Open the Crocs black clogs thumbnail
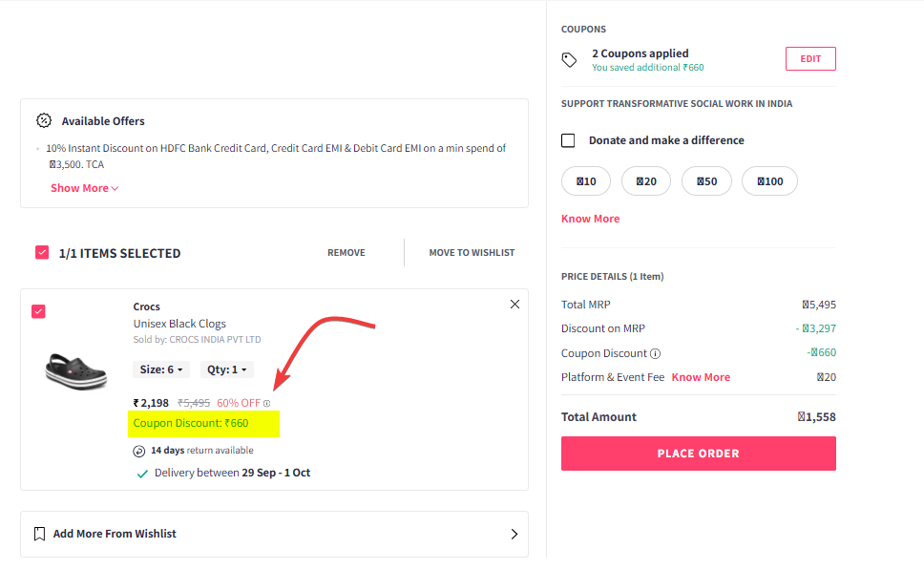The image size is (924, 570). 76,372
